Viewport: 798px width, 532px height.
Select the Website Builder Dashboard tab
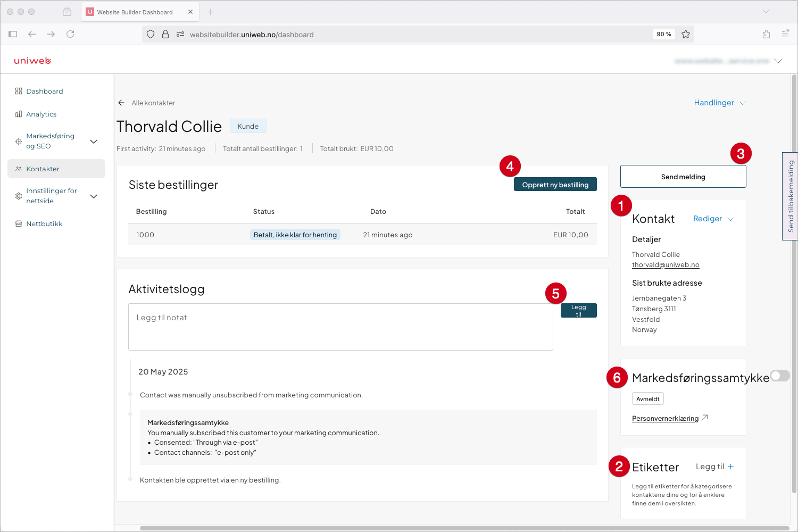(x=140, y=12)
